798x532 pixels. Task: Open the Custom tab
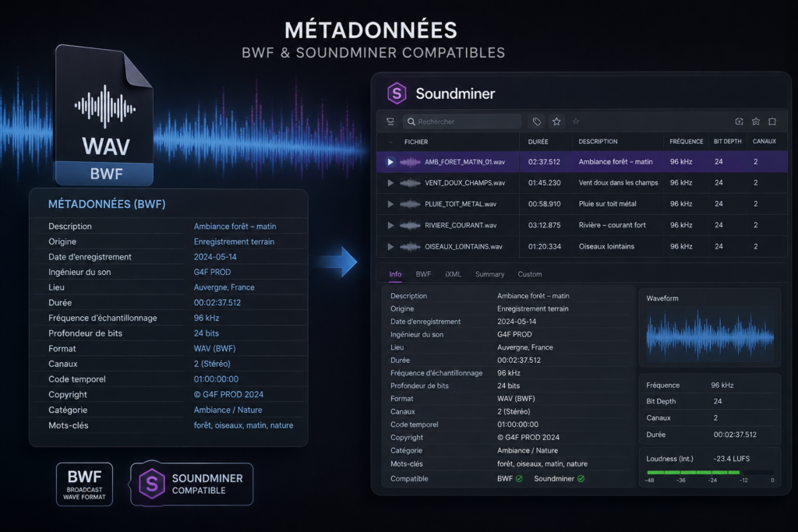530,274
